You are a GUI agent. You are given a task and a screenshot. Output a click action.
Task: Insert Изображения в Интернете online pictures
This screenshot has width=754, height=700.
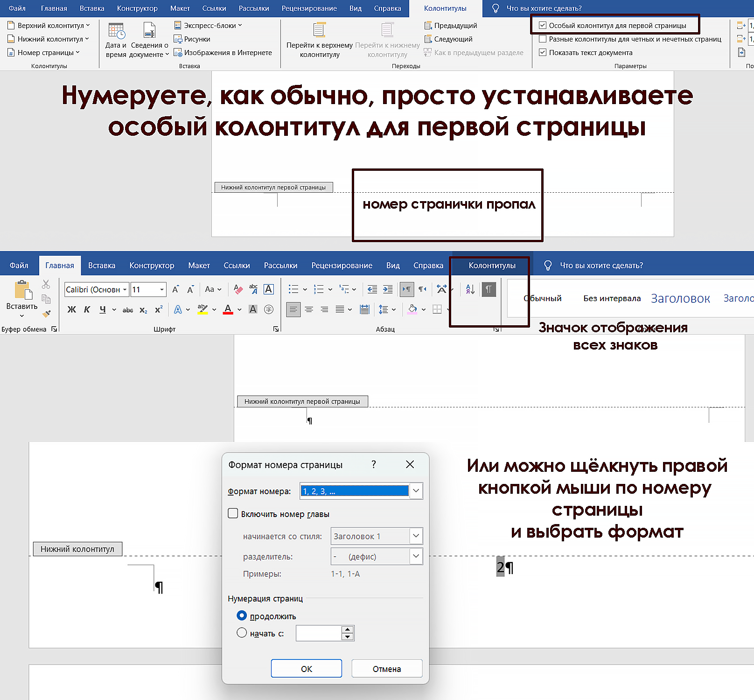[223, 53]
